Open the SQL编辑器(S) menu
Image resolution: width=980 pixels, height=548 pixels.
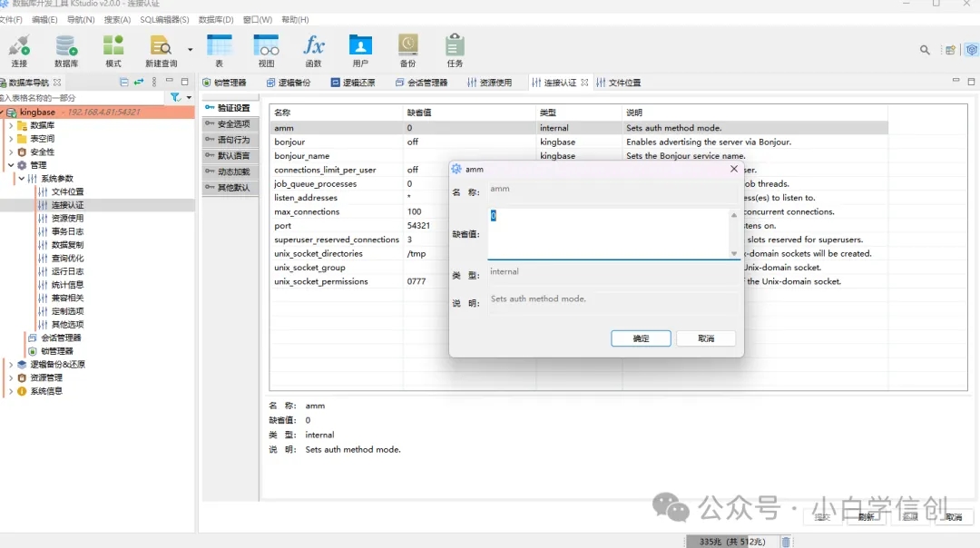(164, 19)
